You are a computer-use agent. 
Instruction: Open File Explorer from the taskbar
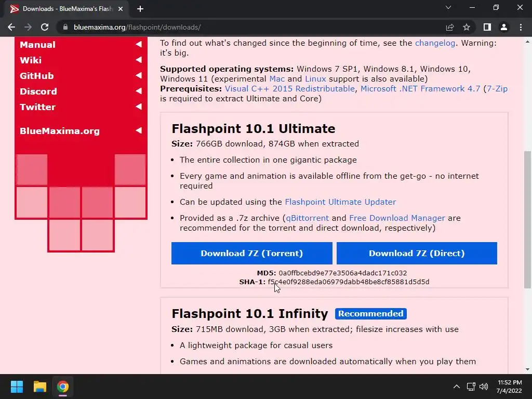[x=39, y=387]
